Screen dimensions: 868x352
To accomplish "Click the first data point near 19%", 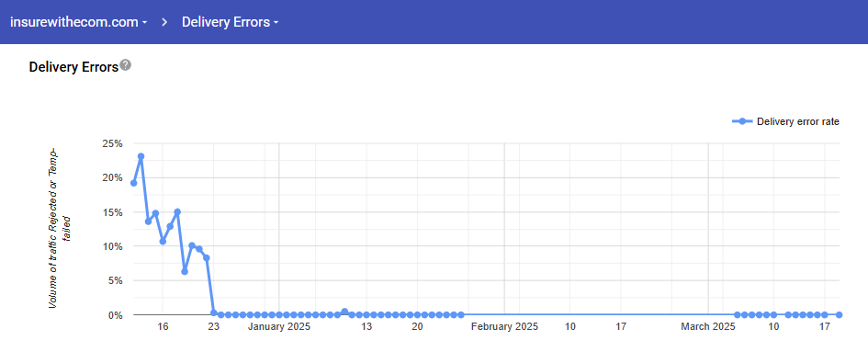I will tap(133, 183).
